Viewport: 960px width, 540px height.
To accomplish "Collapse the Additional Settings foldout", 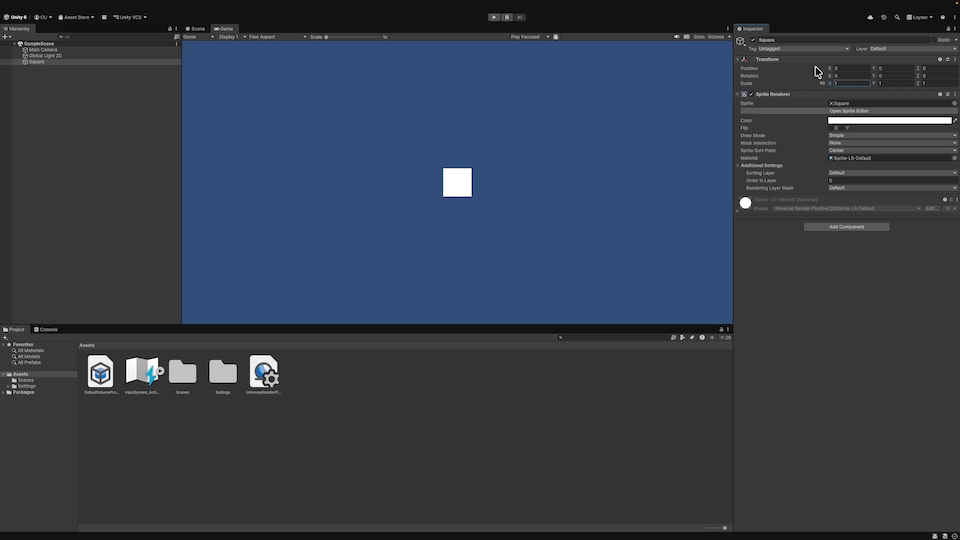I will [738, 165].
